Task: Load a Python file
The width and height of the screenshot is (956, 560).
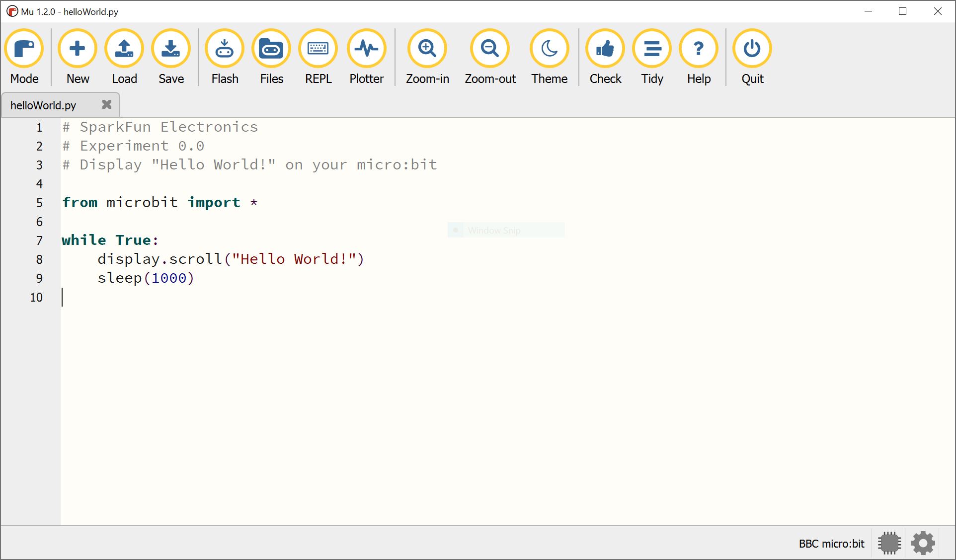Action: pos(124,57)
